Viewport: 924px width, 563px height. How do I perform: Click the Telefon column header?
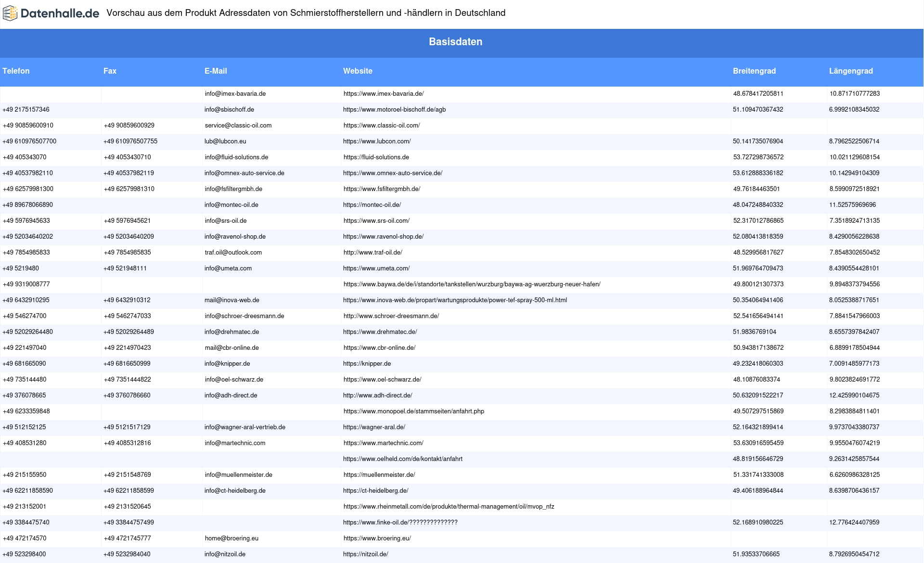coord(16,71)
